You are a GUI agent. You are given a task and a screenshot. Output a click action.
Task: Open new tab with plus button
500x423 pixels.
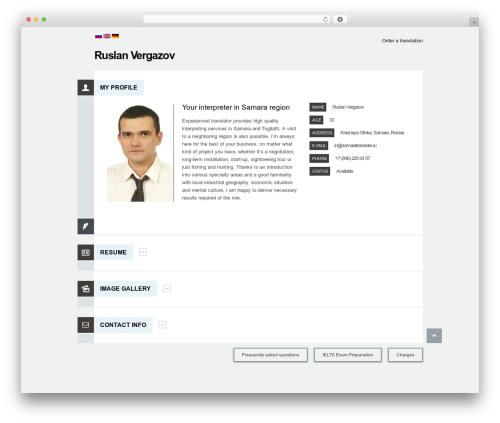tap(474, 22)
